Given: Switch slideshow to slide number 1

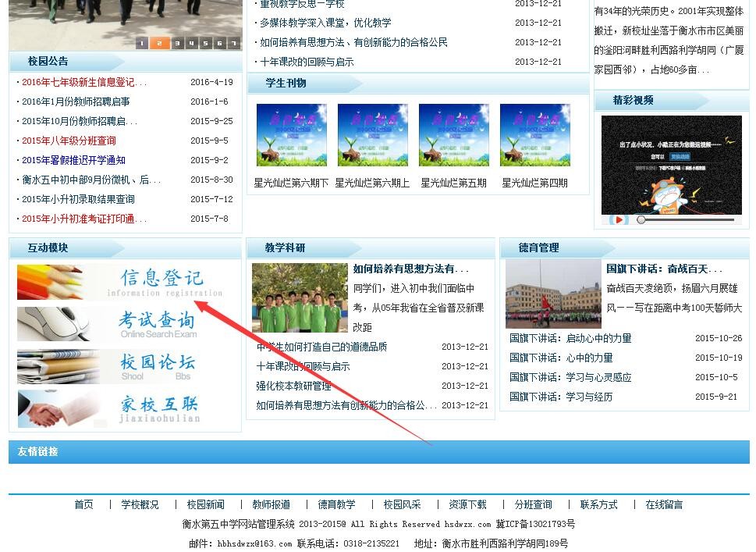Looking at the screenshot, I should coord(142,44).
